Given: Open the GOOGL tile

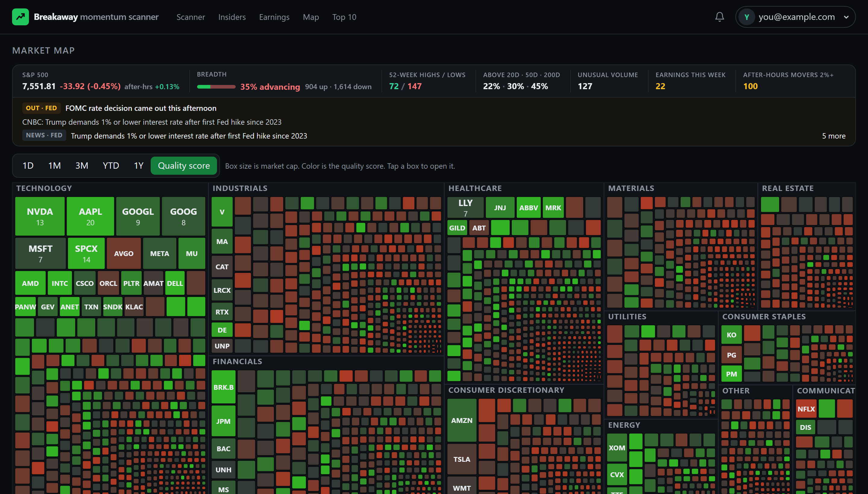Looking at the screenshot, I should [x=138, y=216].
